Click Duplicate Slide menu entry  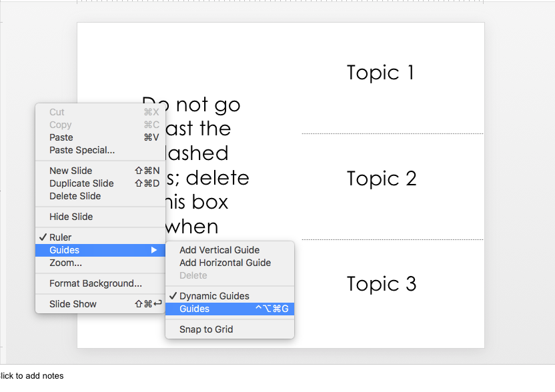[x=81, y=183]
